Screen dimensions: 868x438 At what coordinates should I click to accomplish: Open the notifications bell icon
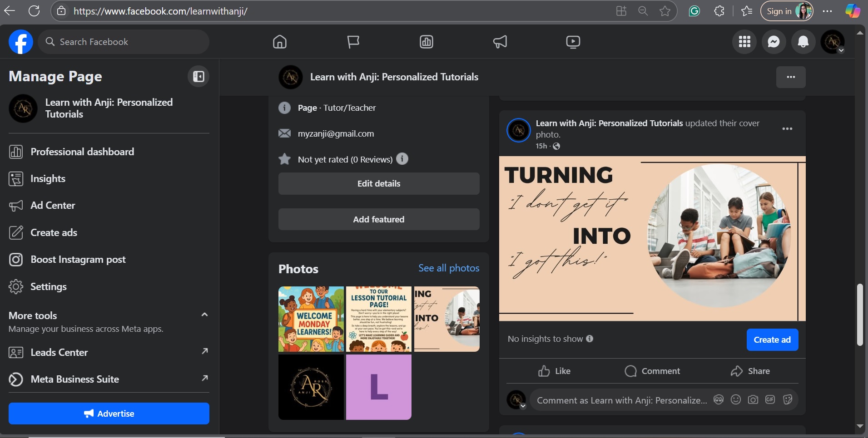(x=804, y=42)
